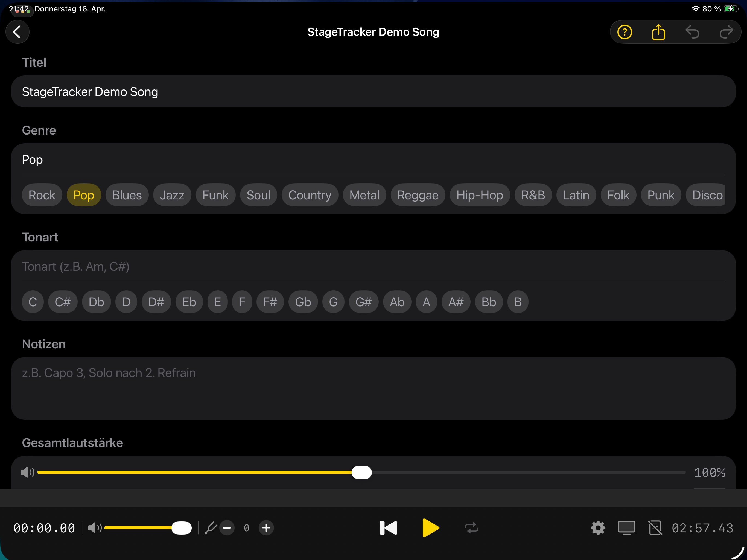The image size is (747, 560).
Task: Choose the Metal genre chip
Action: (364, 195)
